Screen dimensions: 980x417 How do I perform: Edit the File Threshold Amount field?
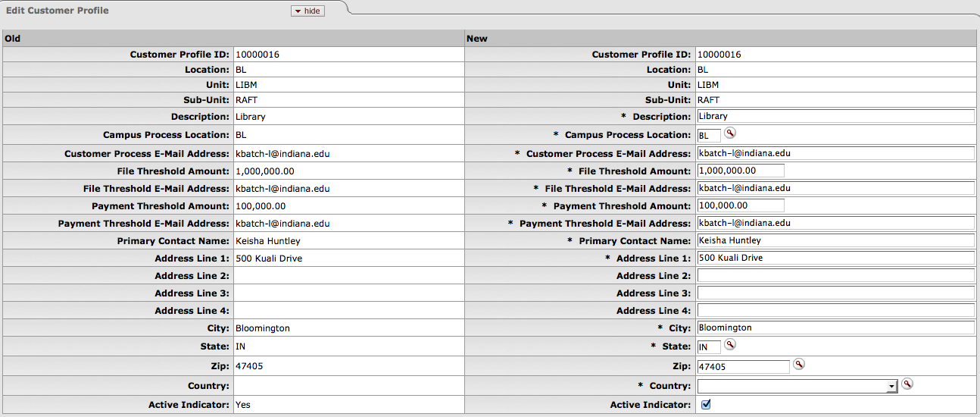(x=741, y=171)
